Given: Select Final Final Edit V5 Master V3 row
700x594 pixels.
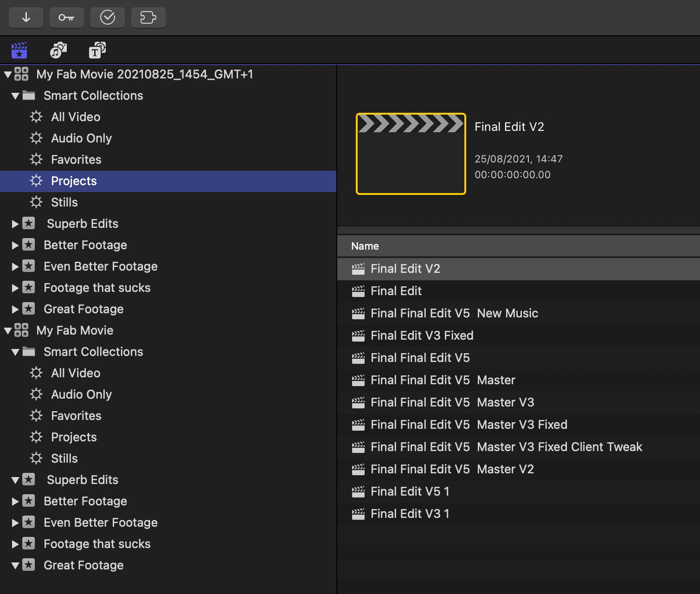Looking at the screenshot, I should (519, 402).
